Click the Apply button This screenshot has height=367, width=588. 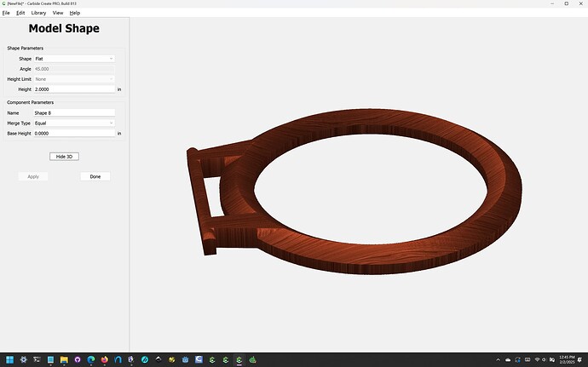(x=33, y=176)
